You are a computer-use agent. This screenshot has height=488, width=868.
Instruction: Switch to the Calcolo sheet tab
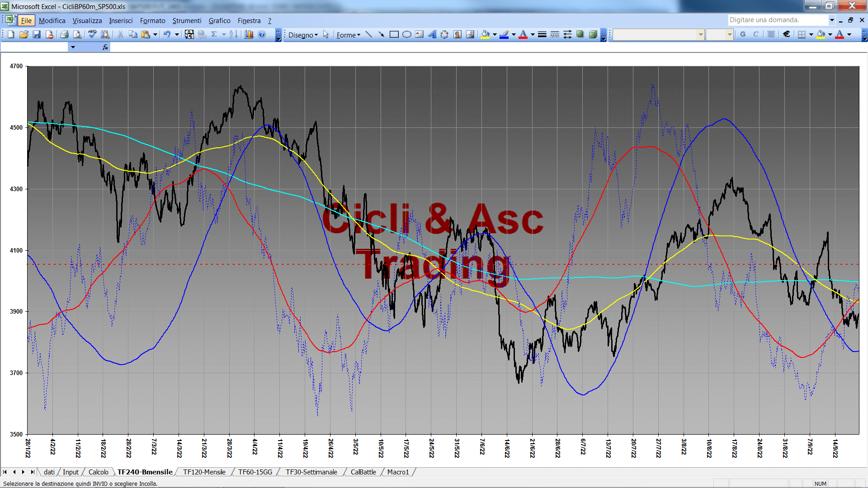pos(98,472)
